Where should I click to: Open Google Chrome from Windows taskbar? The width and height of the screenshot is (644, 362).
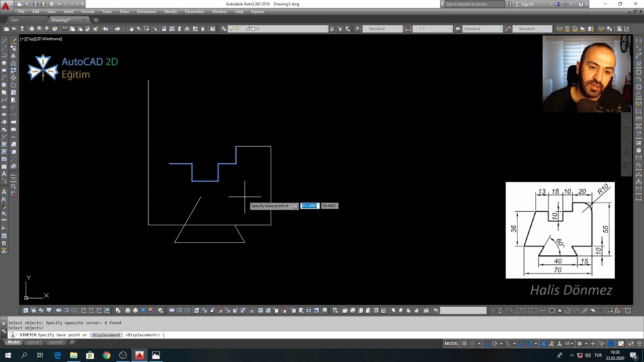click(107, 355)
